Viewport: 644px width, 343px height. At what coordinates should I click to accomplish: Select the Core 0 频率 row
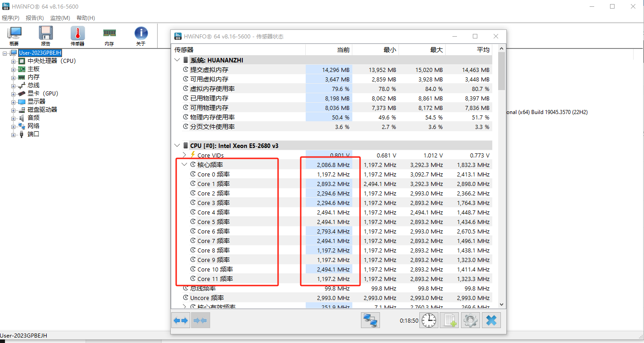[332, 174]
